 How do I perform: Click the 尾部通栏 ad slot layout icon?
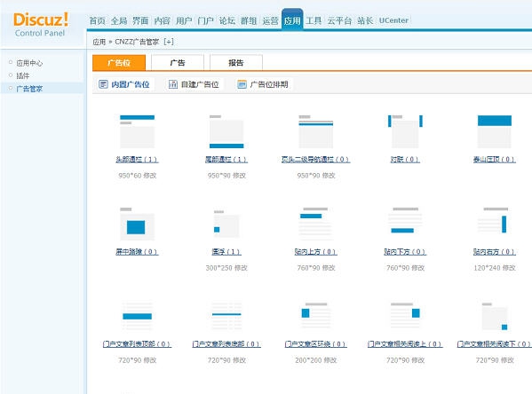(226, 131)
